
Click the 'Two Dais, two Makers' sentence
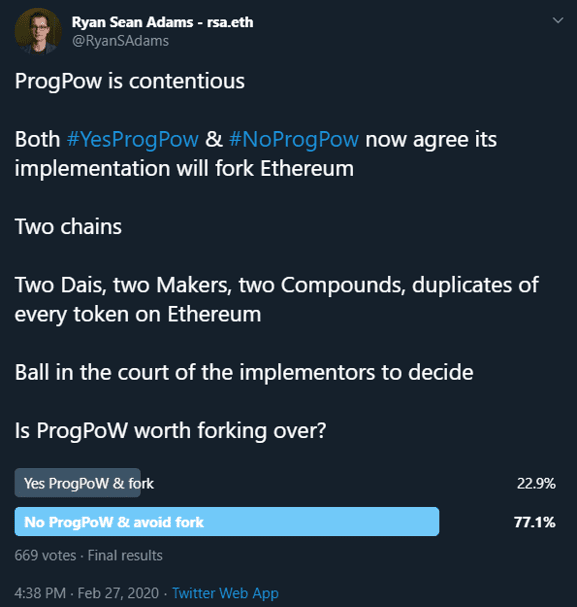(x=276, y=299)
